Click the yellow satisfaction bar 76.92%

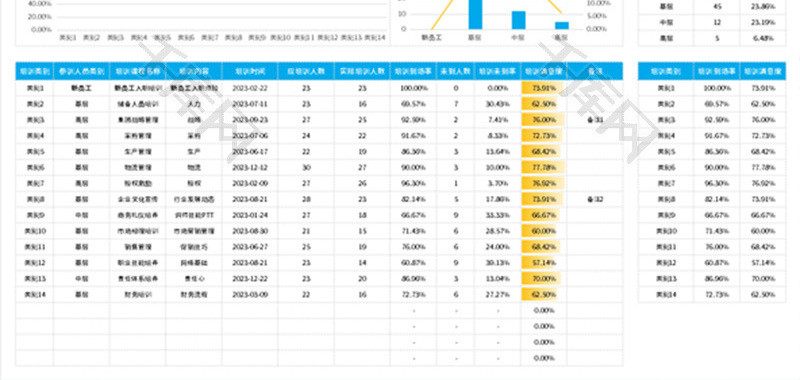[x=543, y=183]
